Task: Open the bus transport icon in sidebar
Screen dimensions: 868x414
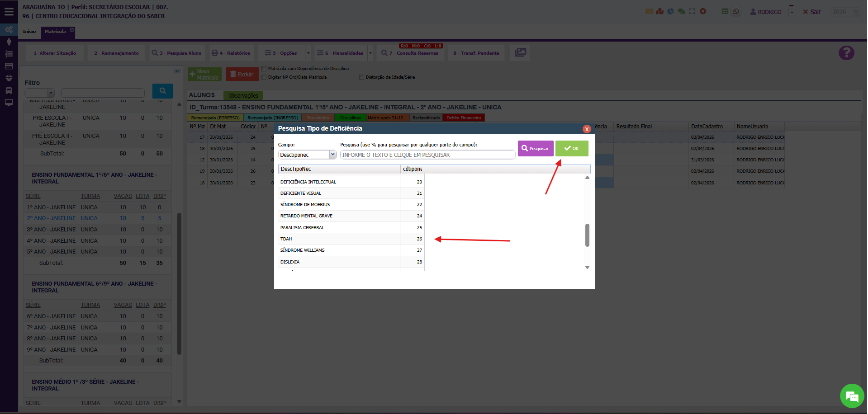Action: click(x=9, y=90)
